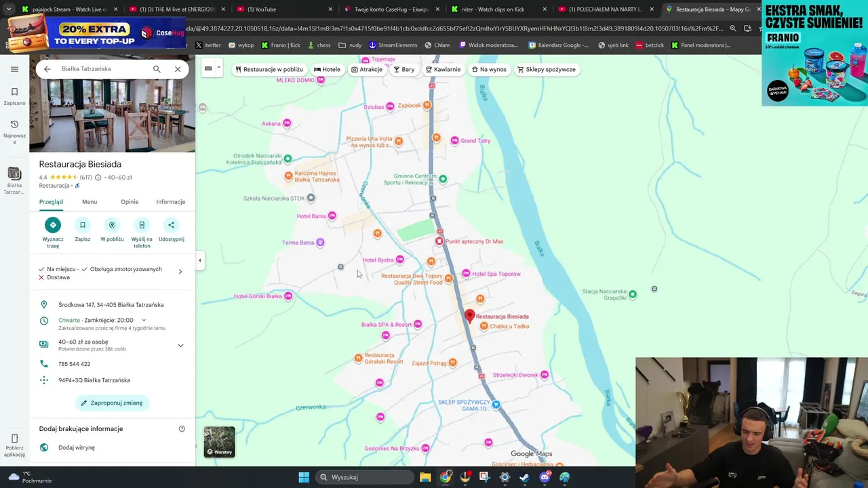Click the Hotel Bania map marker
Viewport: 868px width, 488px height.
pos(332,216)
